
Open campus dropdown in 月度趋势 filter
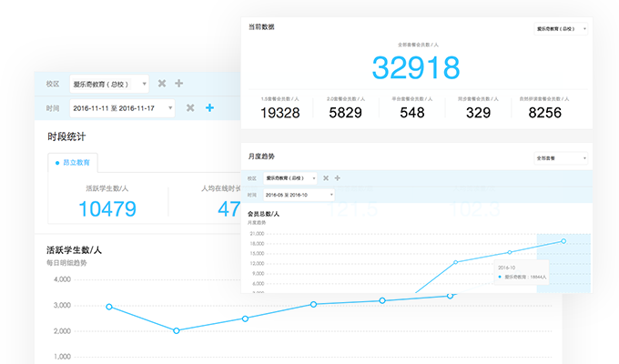[289, 178]
